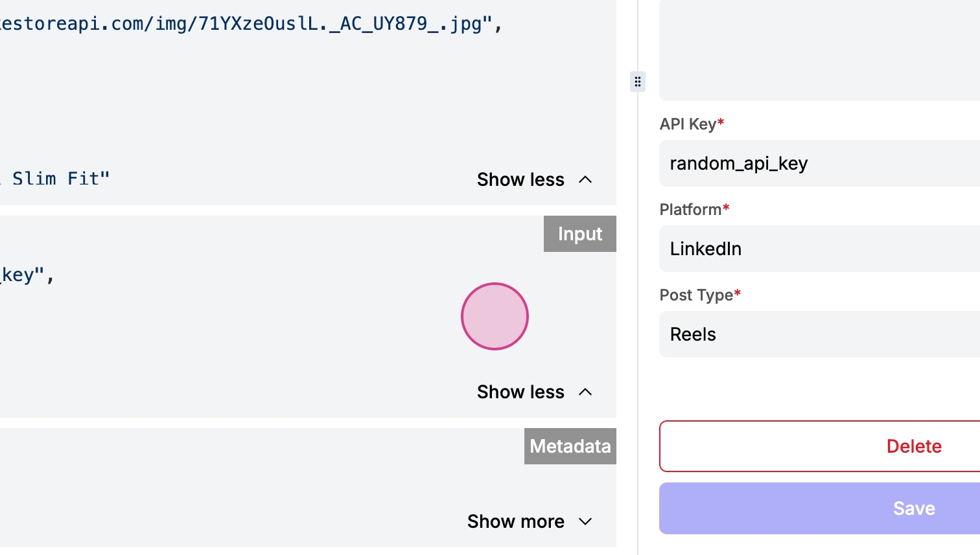Save the form settings

(914, 508)
